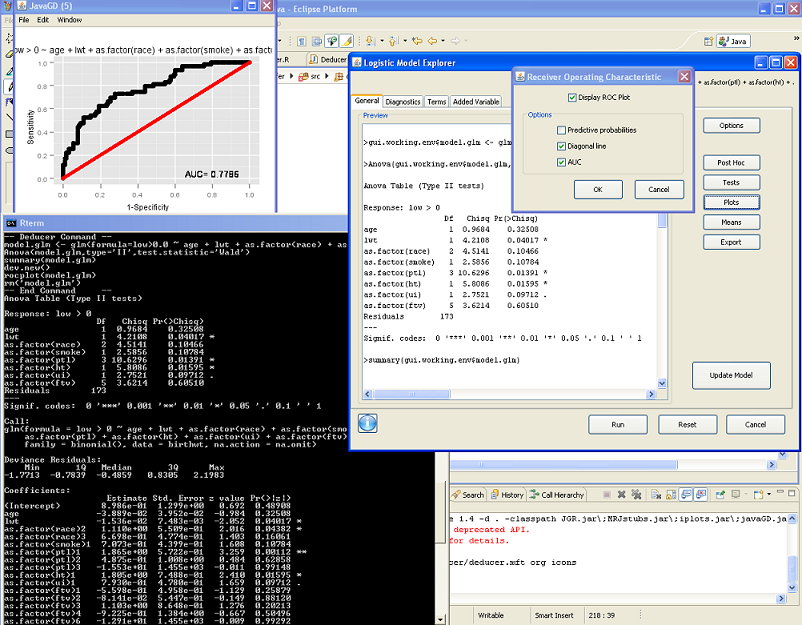Viewport: 802px width, 625px height.
Task: Switch to the Terms tab
Action: pos(436,102)
